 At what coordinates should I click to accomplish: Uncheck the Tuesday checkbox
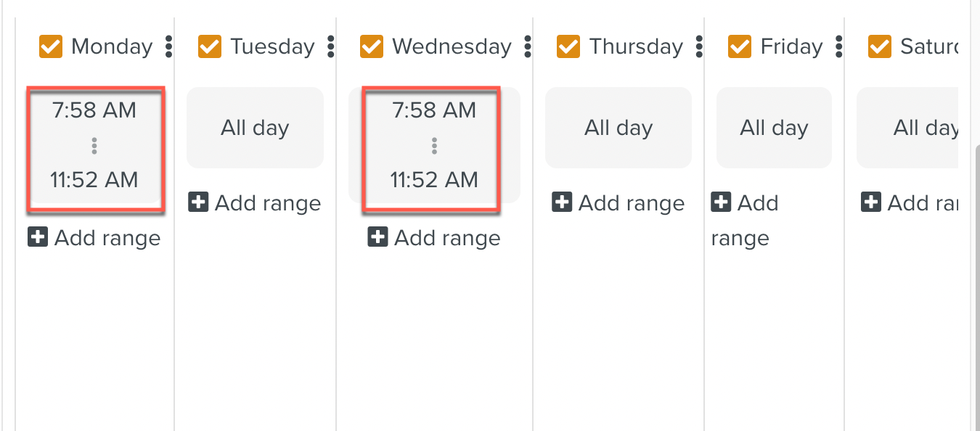pyautogui.click(x=209, y=47)
